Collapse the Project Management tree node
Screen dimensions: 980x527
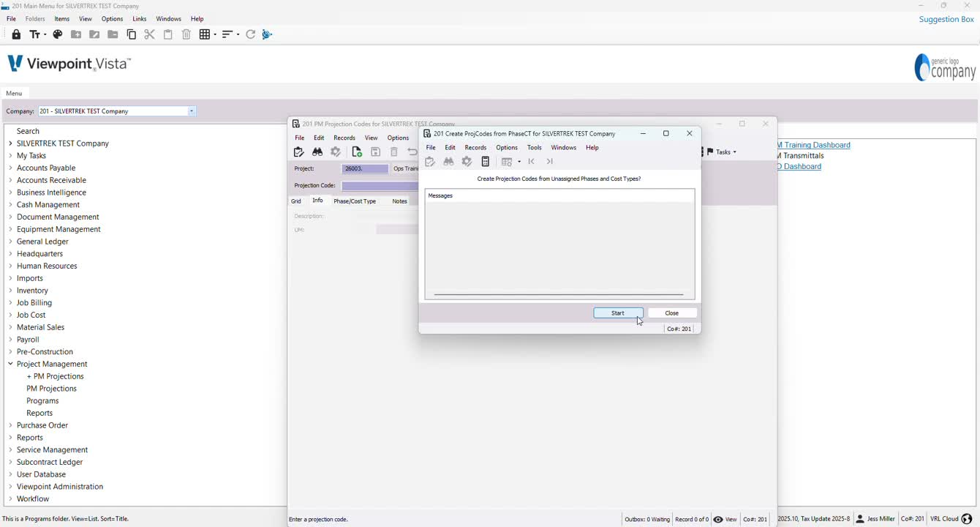(10, 364)
